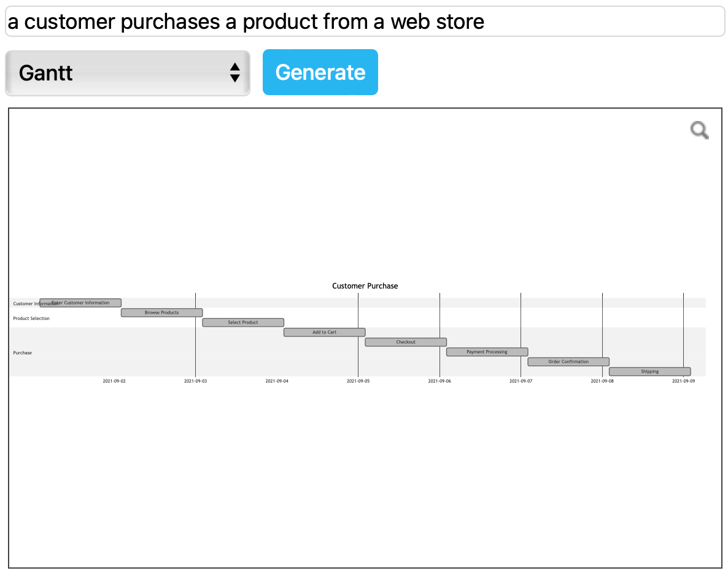Screen dimensions: 728x576
Task: Click the 2021-09-09 date axis label
Action: 683,381
